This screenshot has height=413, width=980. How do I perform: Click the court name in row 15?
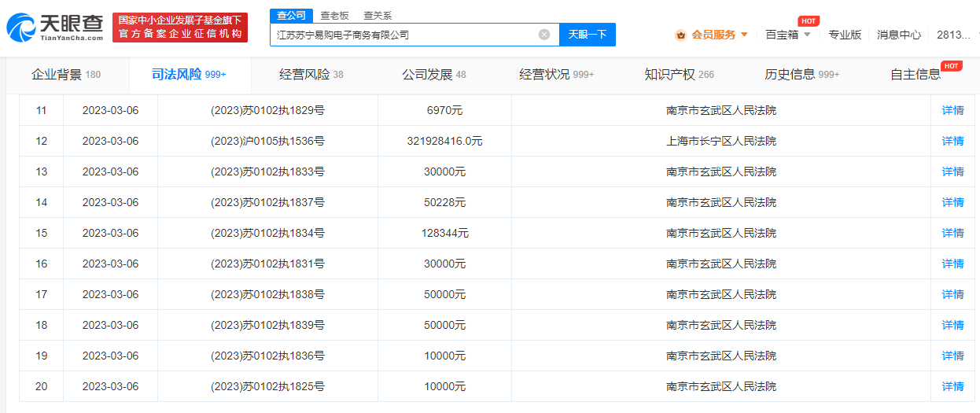point(721,233)
